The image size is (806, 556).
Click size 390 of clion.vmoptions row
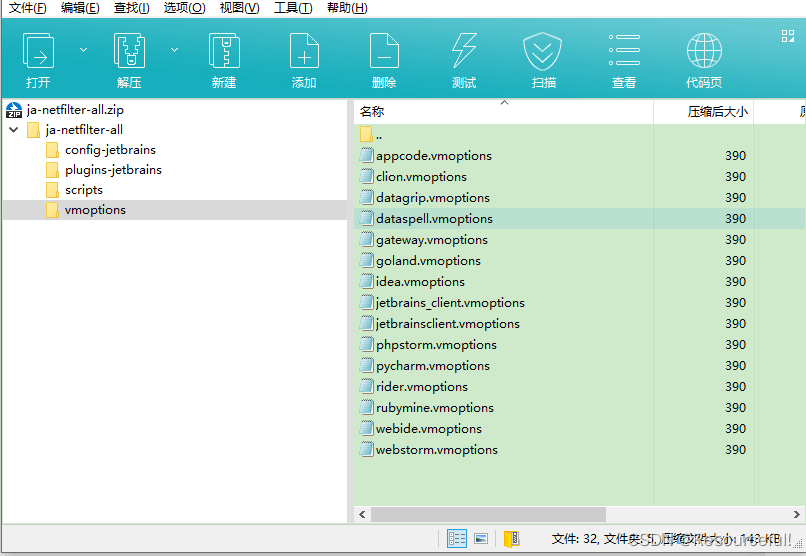[735, 177]
